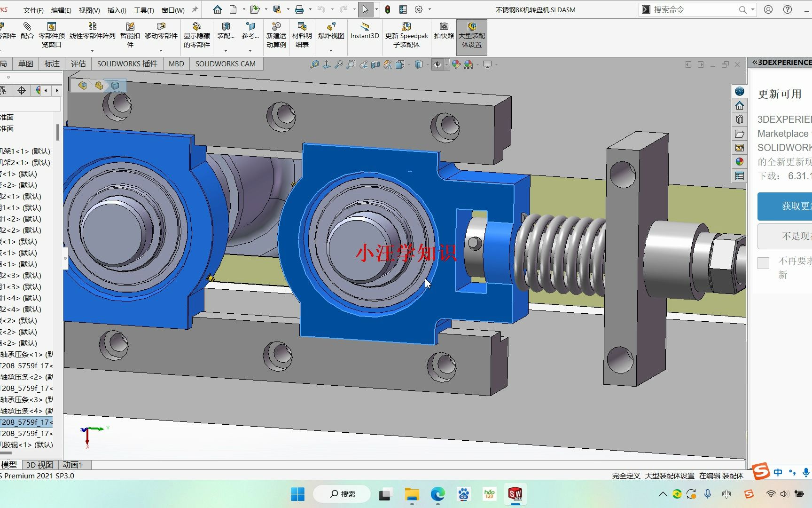Open File Explorer folder icon in task pane
This screenshot has width=812, height=508.
coord(740,134)
